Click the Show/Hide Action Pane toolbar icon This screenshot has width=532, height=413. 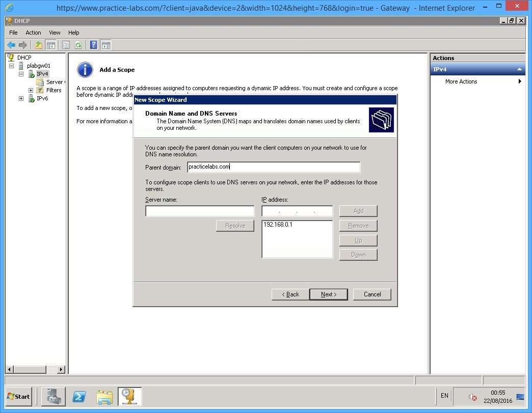click(106, 44)
